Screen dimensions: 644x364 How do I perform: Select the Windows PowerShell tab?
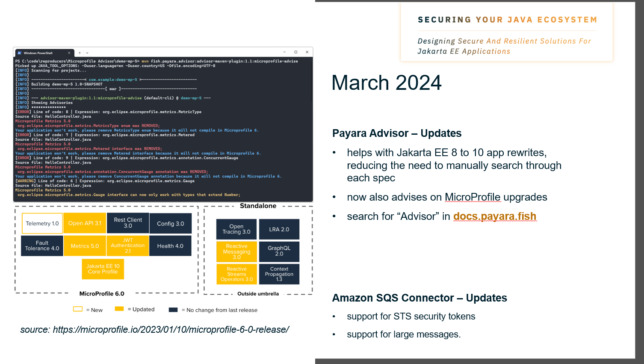click(x=41, y=53)
